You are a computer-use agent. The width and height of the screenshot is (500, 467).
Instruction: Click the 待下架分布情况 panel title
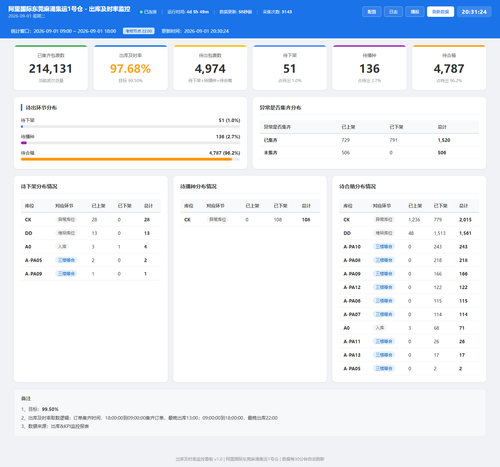(39, 186)
